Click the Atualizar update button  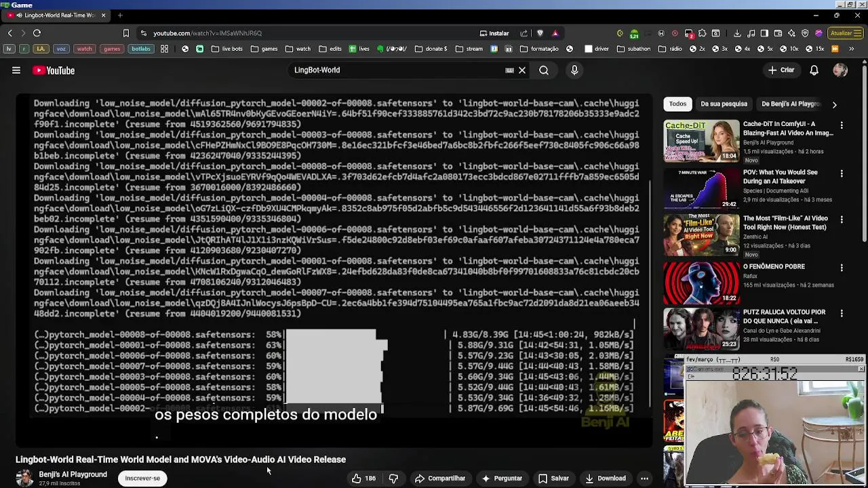[845, 33]
